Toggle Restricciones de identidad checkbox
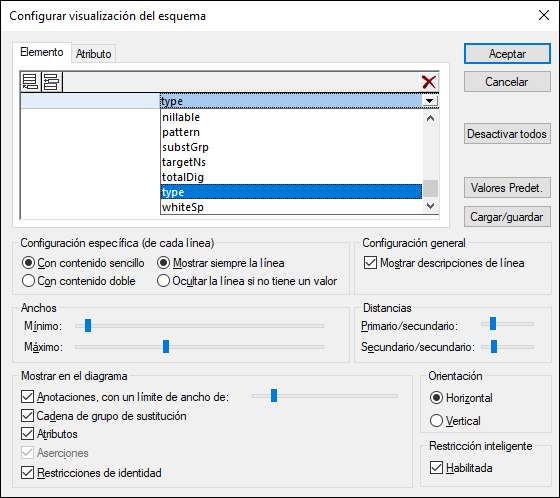The width and height of the screenshot is (560, 498). click(x=91, y=473)
